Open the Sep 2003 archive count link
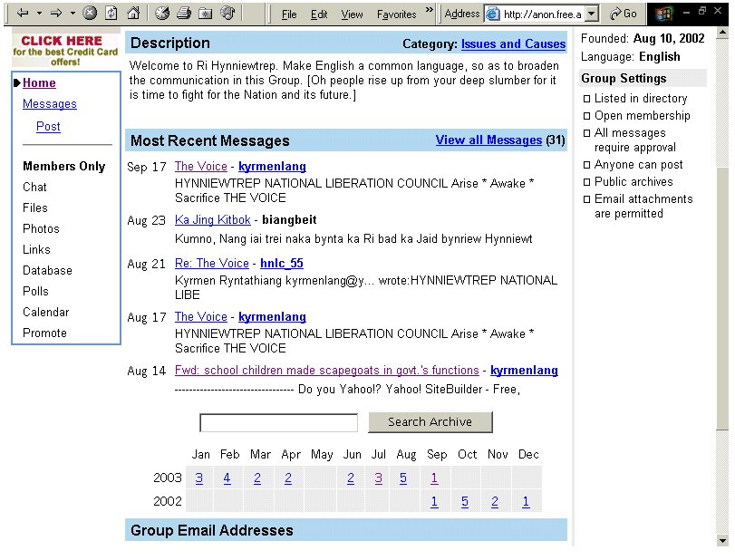This screenshot has width=735, height=560. tap(434, 478)
